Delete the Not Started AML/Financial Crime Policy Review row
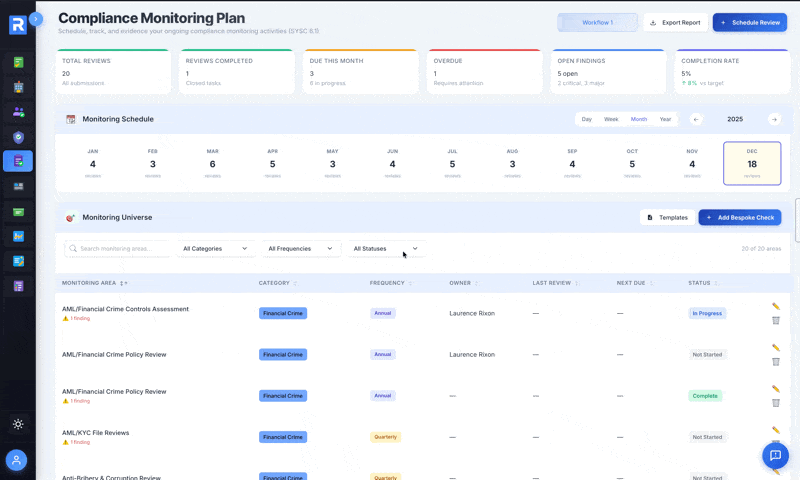This screenshot has width=800, height=480. [776, 362]
